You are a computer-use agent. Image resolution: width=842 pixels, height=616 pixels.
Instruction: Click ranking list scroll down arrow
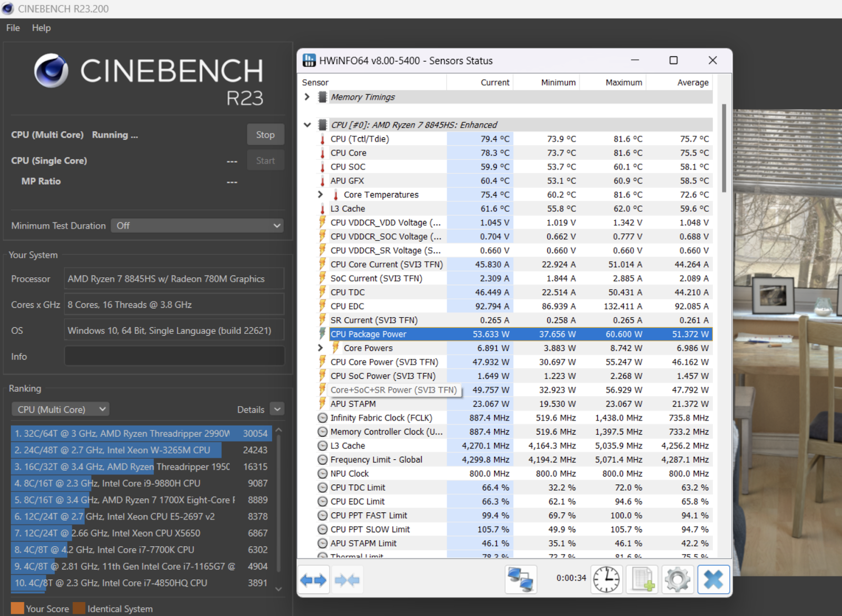click(x=279, y=589)
